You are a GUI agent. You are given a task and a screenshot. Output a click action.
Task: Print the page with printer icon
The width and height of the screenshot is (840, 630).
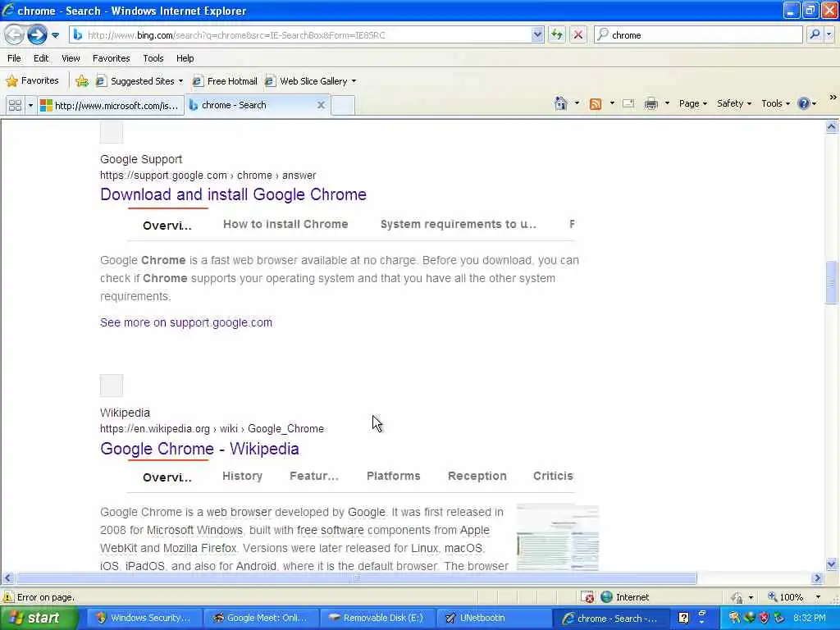[x=651, y=103]
